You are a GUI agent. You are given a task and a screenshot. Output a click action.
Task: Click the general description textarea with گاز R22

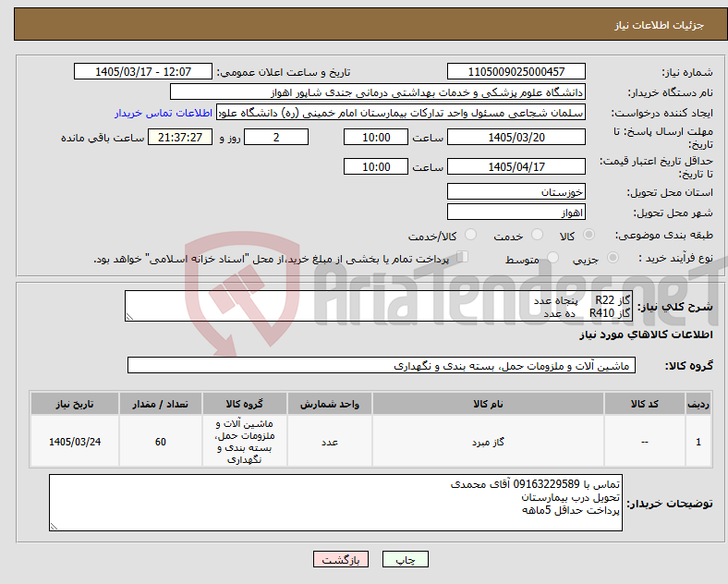[x=379, y=306]
